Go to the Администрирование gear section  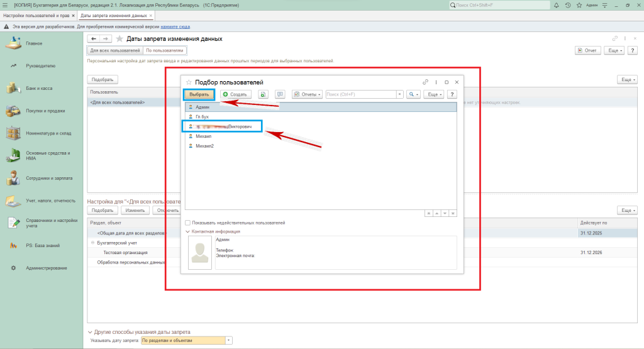pyautogui.click(x=46, y=268)
